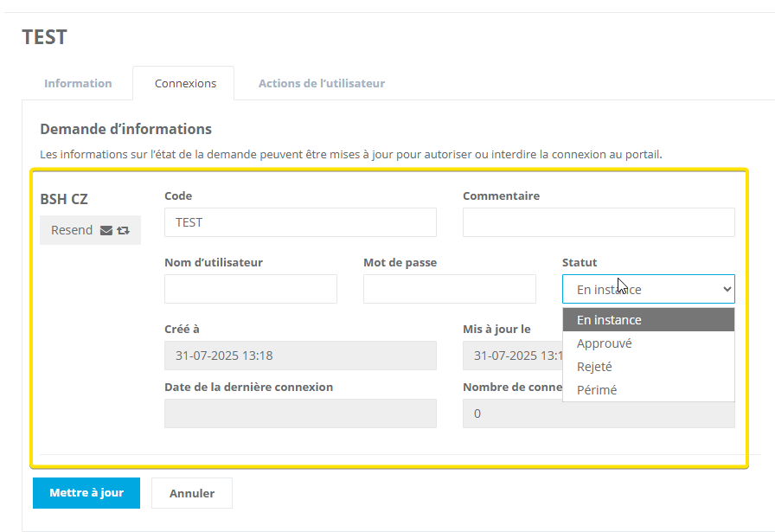Open the Actions de l'utilisateur tab
Image resolution: width=775 pixels, height=532 pixels.
click(x=321, y=84)
